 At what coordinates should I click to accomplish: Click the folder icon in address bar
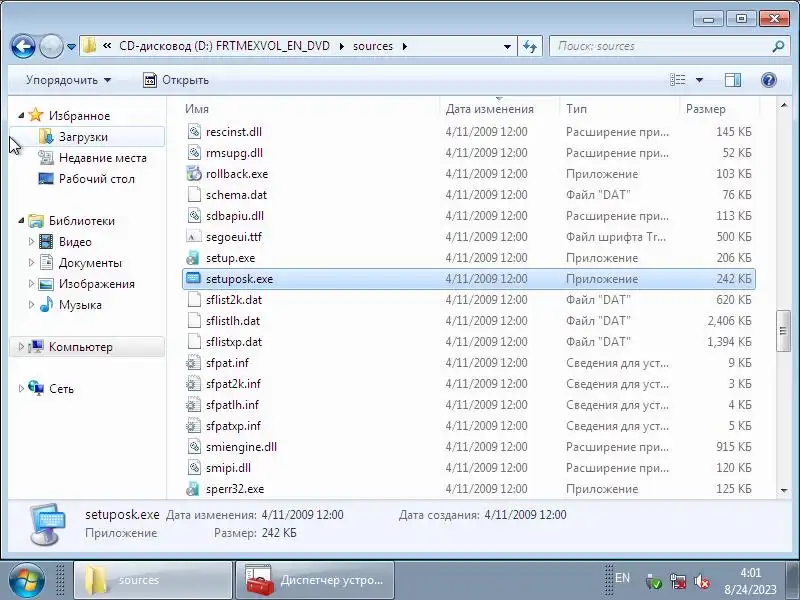89,46
